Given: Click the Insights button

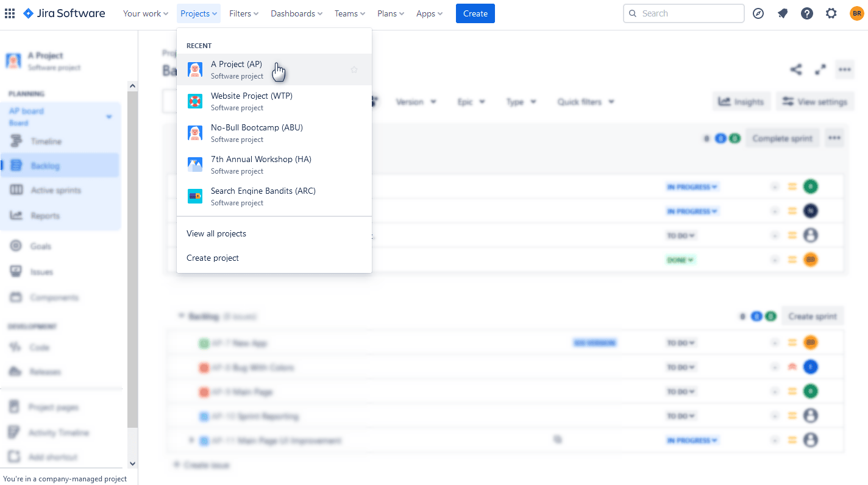Looking at the screenshot, I should [x=741, y=102].
